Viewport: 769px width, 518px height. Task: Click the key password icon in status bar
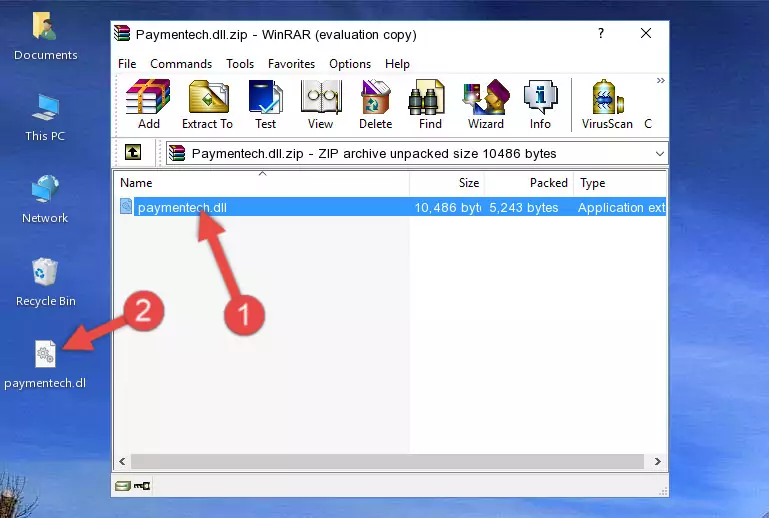142,486
